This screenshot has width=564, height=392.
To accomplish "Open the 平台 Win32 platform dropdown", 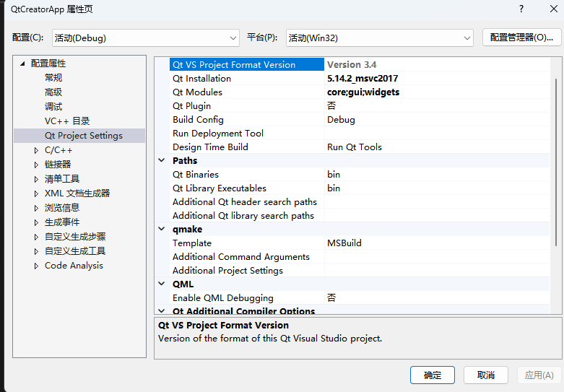I will [379, 38].
